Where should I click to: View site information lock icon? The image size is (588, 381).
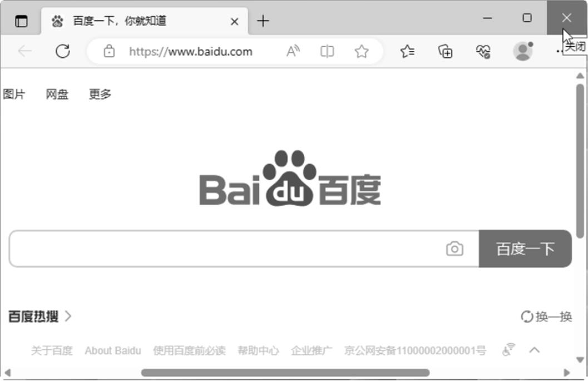point(109,51)
